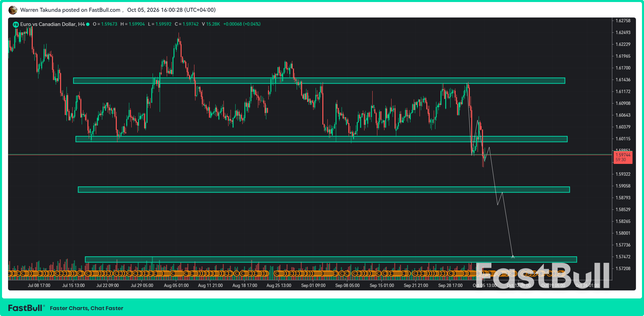
Task: Click time axis label 'Jul 29 05:00'
Action: pyautogui.click(x=142, y=286)
